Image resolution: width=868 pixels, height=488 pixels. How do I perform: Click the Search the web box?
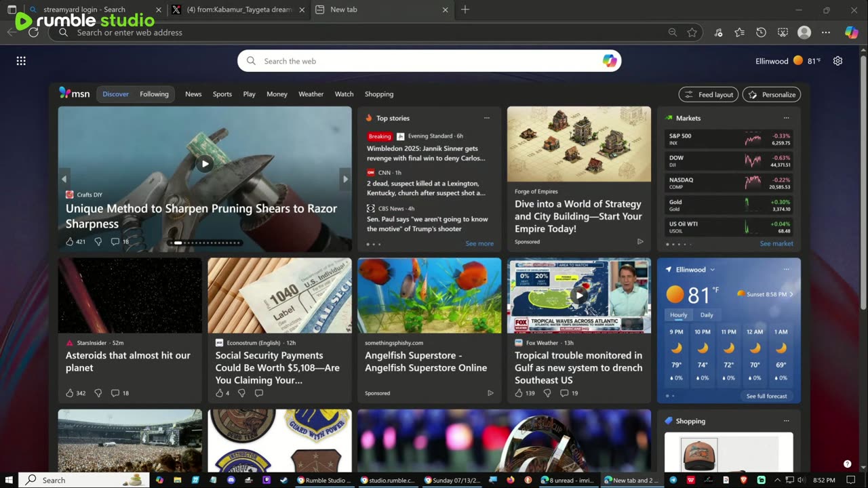click(x=429, y=61)
